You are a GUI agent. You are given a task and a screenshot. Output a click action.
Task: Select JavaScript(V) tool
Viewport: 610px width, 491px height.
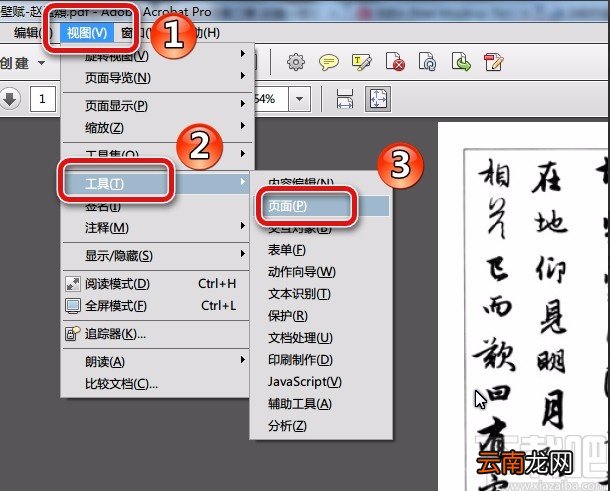pyautogui.click(x=321, y=382)
